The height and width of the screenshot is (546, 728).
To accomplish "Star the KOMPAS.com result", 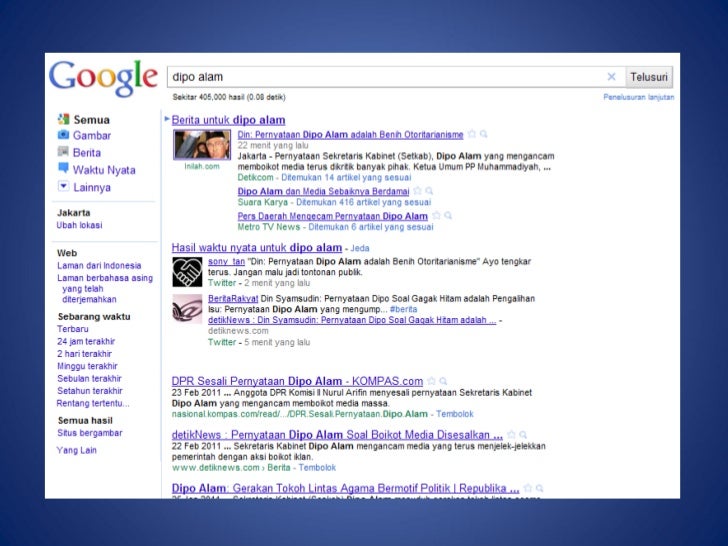I will 431,381.
